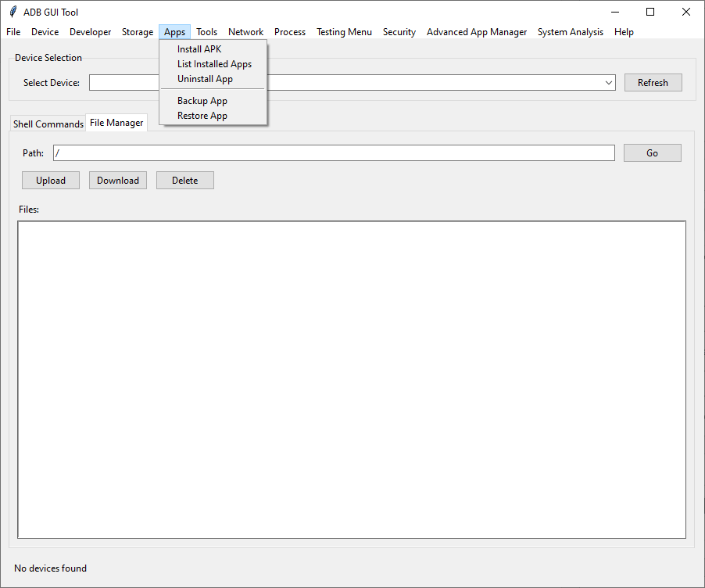Open the System Analysis menu
The image size is (705, 588).
[570, 32]
